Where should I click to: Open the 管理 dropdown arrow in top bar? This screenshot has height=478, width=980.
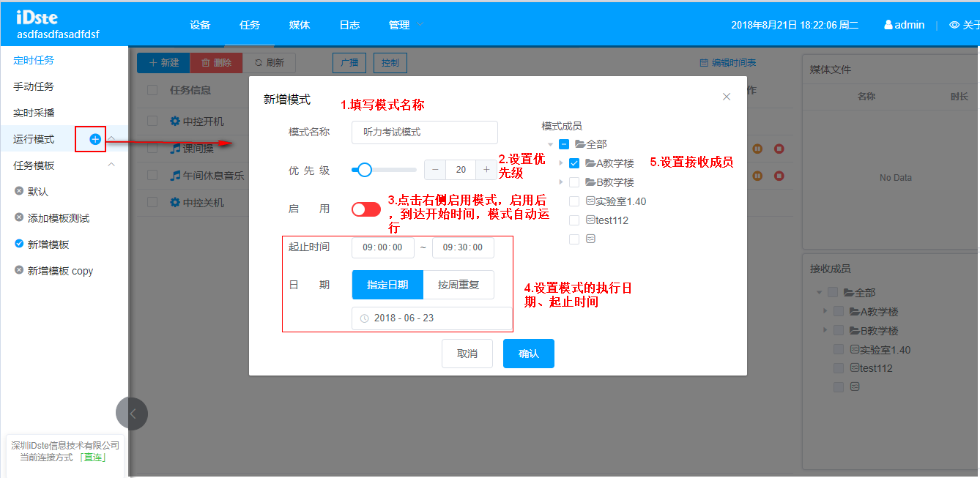[420, 24]
